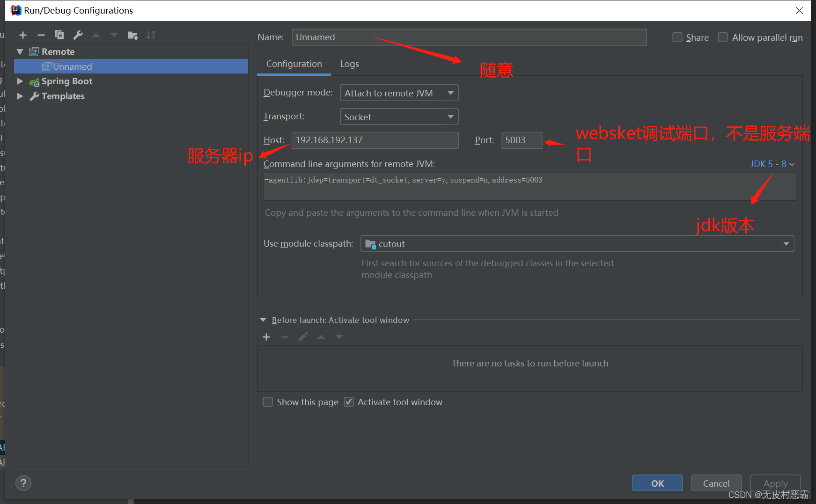The width and height of the screenshot is (816, 504).
Task: Expand the Templates tree node
Action: point(20,96)
